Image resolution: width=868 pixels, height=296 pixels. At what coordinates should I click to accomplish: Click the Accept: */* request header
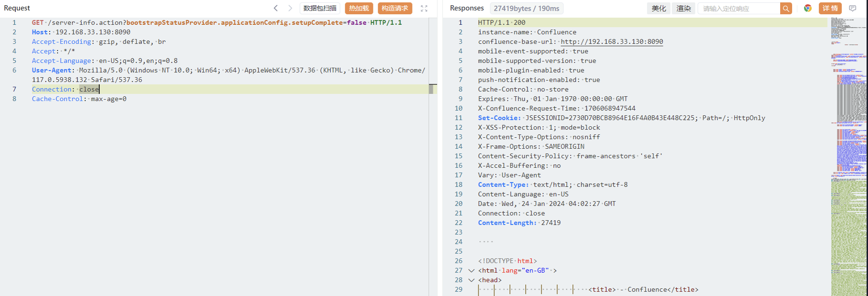tap(53, 51)
